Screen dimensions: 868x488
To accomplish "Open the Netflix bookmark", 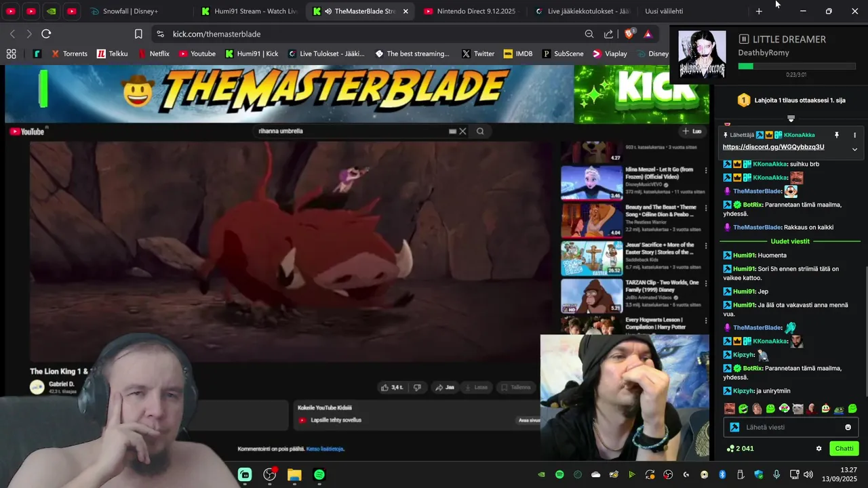I will pos(153,54).
